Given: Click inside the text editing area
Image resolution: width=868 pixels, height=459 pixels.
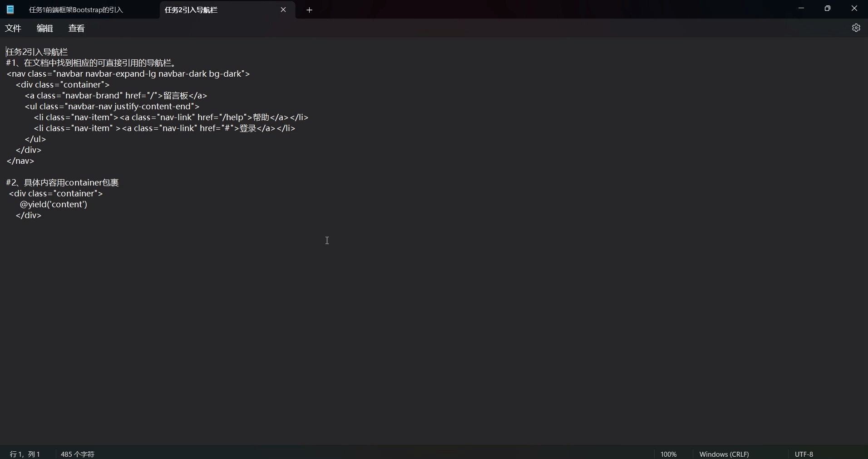Looking at the screenshot, I should [x=327, y=241].
